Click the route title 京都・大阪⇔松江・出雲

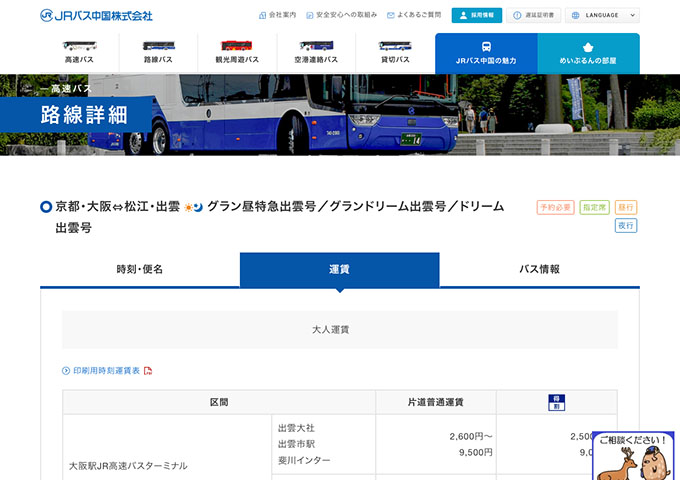[x=117, y=206]
